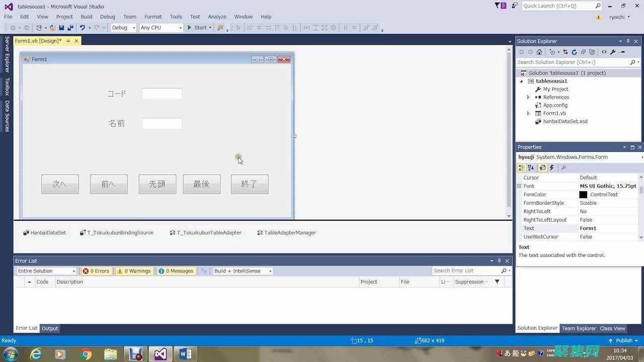Toggle the 0 Warnings filter button

pos(134,271)
